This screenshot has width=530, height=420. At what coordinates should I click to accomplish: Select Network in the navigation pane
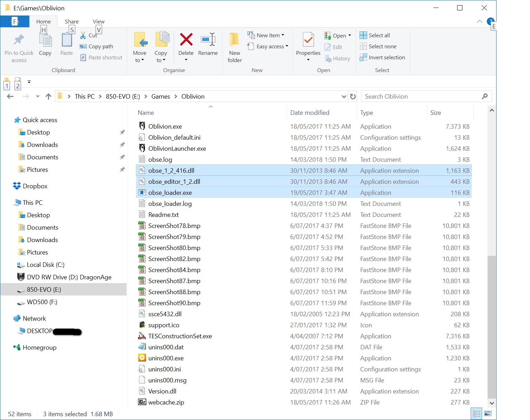pyautogui.click(x=34, y=318)
